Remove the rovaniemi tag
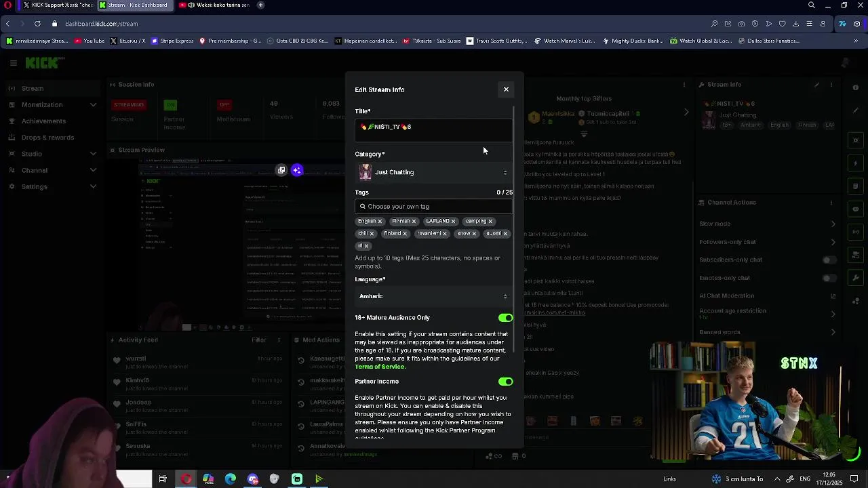The height and width of the screenshot is (488, 868). [x=445, y=234]
